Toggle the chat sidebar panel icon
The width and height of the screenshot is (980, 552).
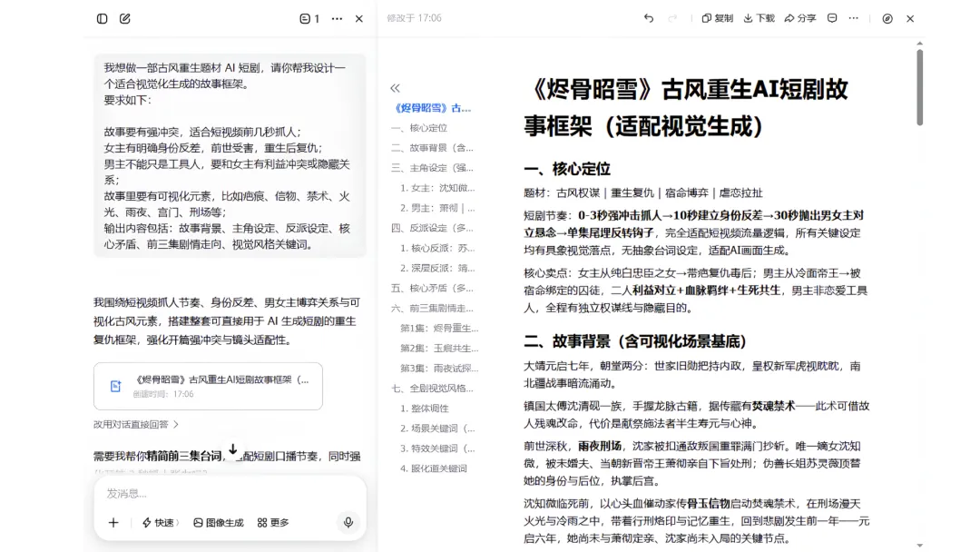click(x=102, y=19)
